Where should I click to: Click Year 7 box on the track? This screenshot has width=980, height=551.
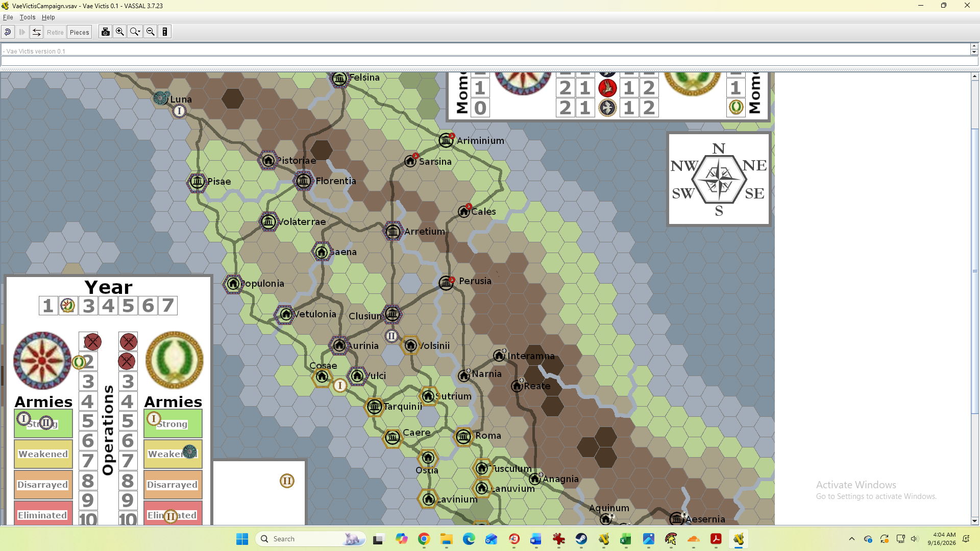click(167, 306)
